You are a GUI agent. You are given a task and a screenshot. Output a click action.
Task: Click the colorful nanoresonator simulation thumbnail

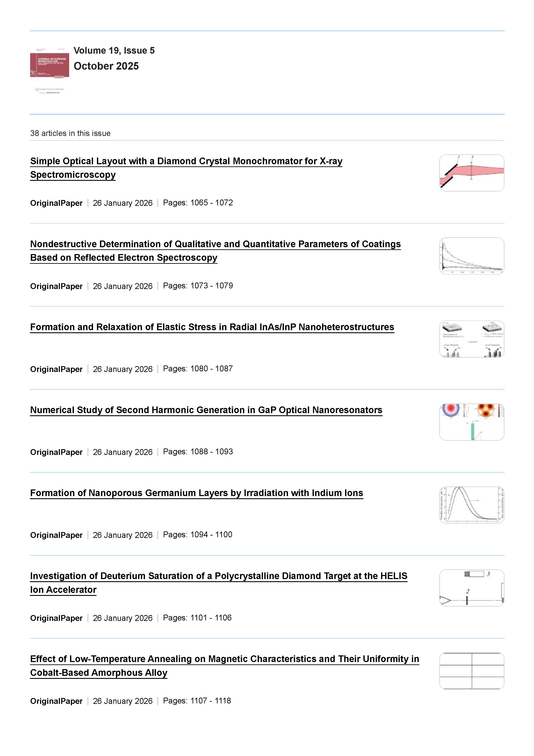(x=471, y=422)
